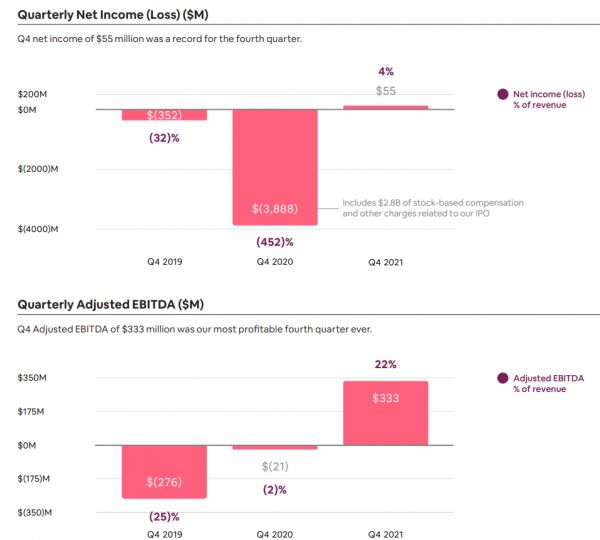Click the $(21) value label

275,467
